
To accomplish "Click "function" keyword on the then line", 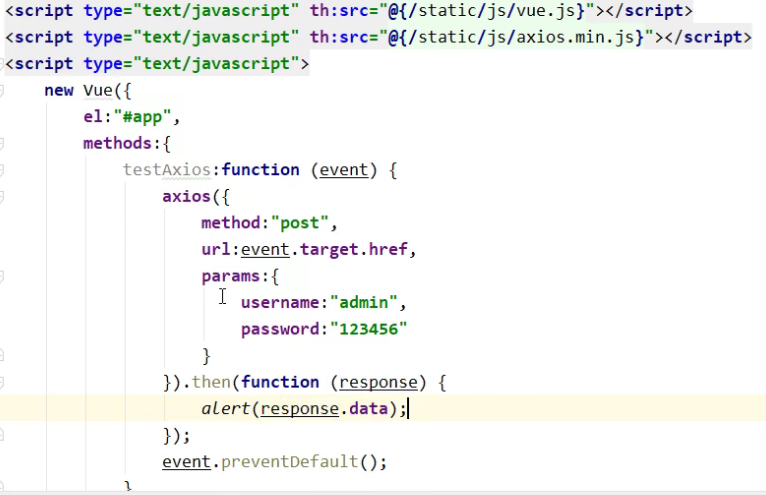I will pos(280,382).
